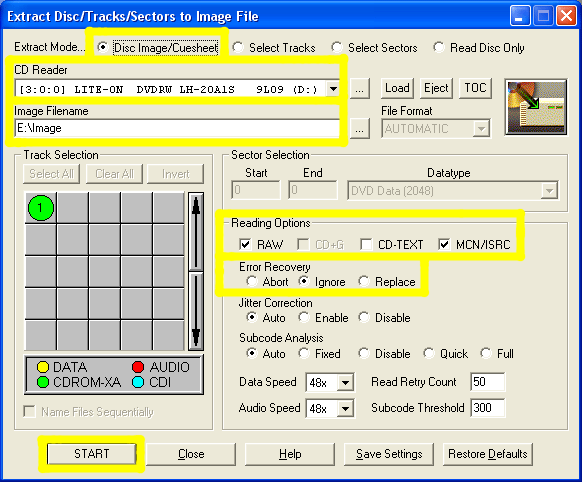Toggle the RAW checkbox
The height and width of the screenshot is (482, 582).
tap(245, 245)
